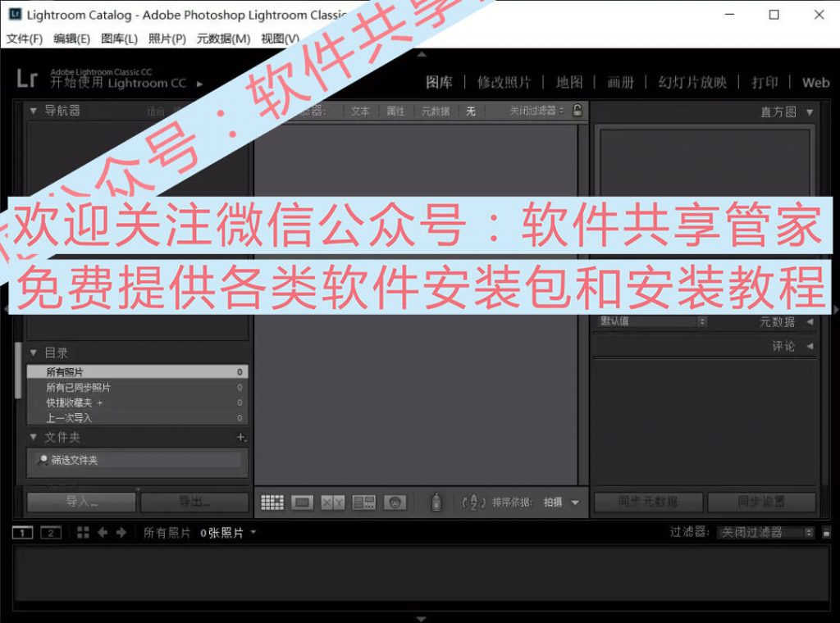Open the 关闭过滤器 filmstrip dropdown

766,533
